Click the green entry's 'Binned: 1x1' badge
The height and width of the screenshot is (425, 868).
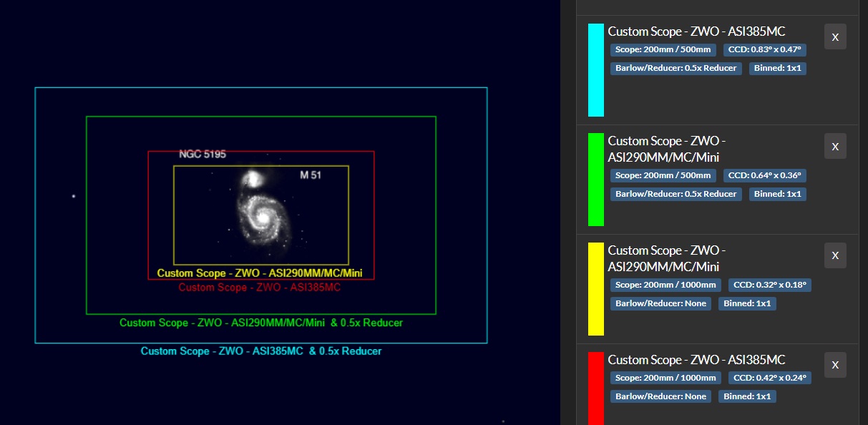(778, 194)
